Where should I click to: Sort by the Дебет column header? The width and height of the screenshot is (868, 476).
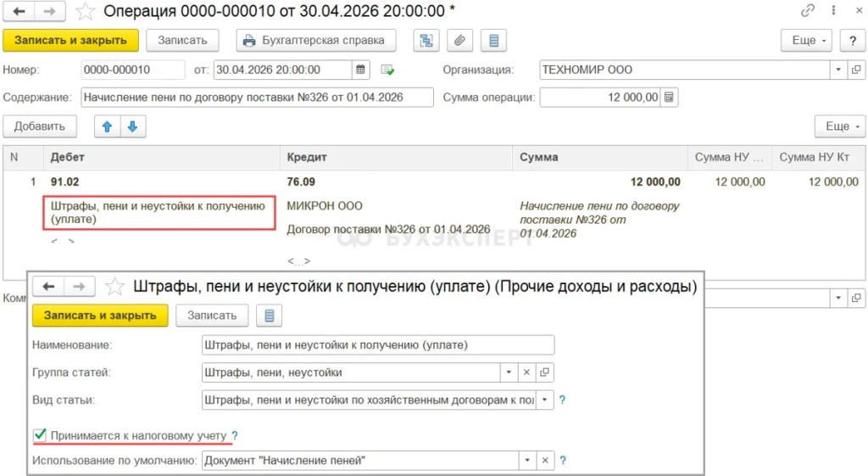[x=162, y=157]
